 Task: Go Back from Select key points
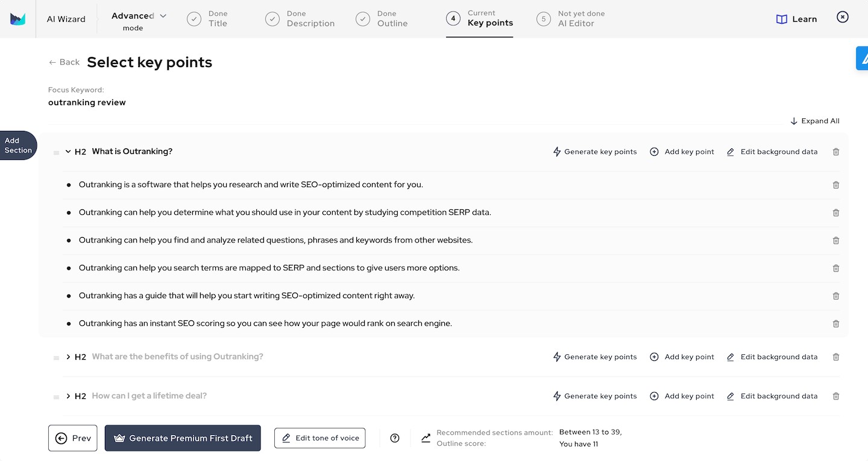click(x=64, y=62)
